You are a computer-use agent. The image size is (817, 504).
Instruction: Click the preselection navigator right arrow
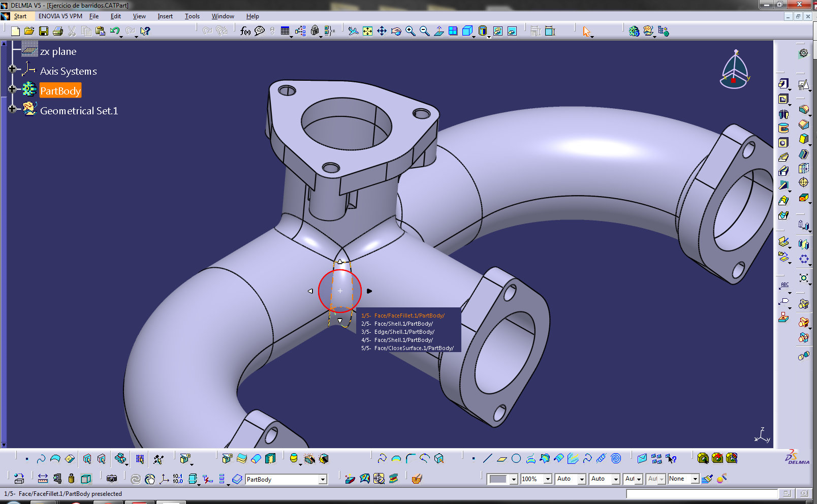pos(369,291)
